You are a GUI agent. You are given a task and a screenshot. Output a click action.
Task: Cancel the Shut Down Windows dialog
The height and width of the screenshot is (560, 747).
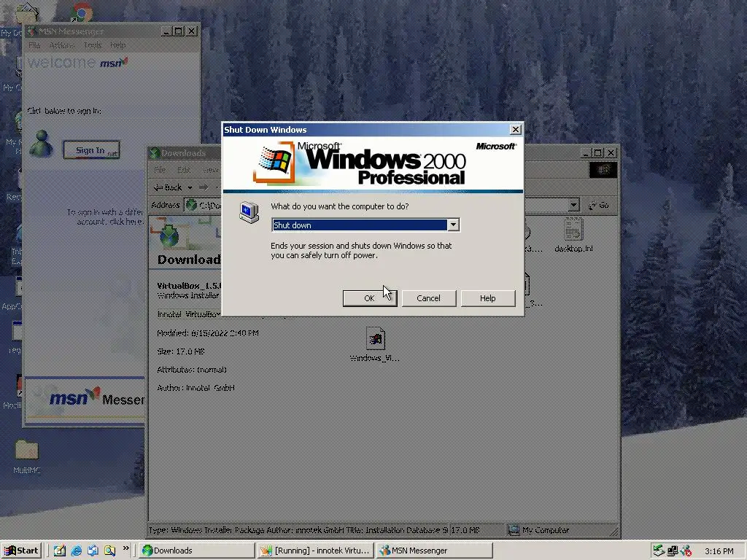click(429, 298)
